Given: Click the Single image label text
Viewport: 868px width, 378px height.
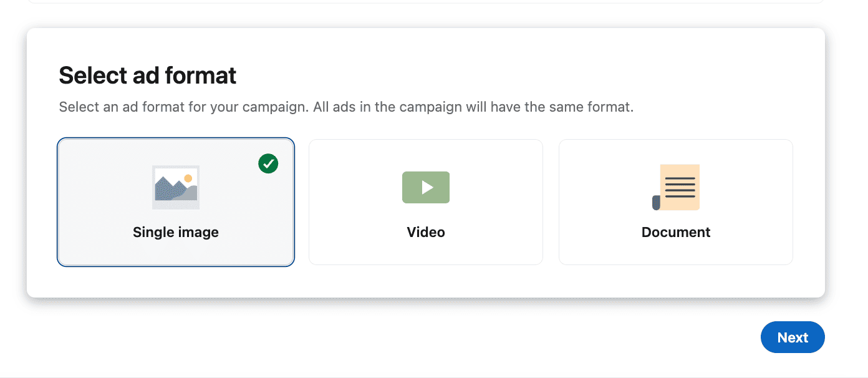Looking at the screenshot, I should (175, 231).
